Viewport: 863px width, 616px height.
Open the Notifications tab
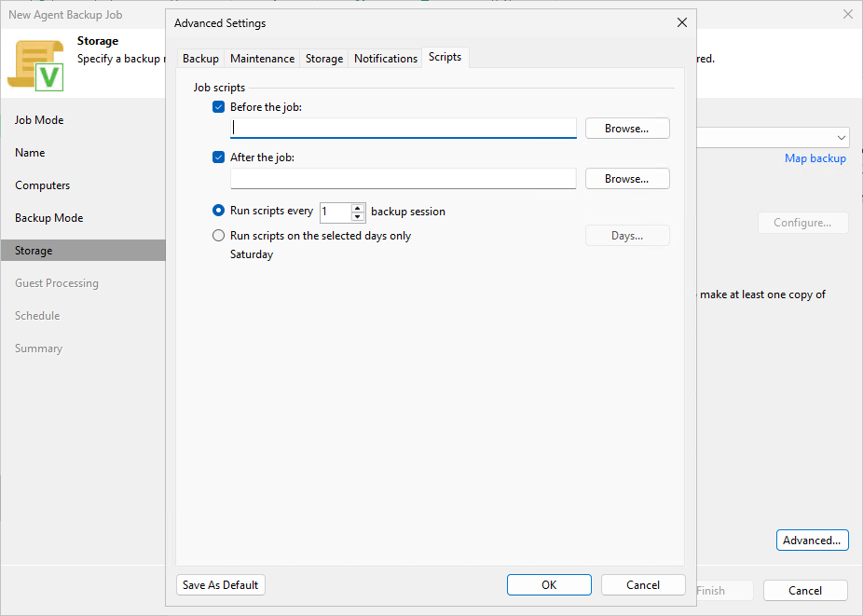[x=385, y=59]
